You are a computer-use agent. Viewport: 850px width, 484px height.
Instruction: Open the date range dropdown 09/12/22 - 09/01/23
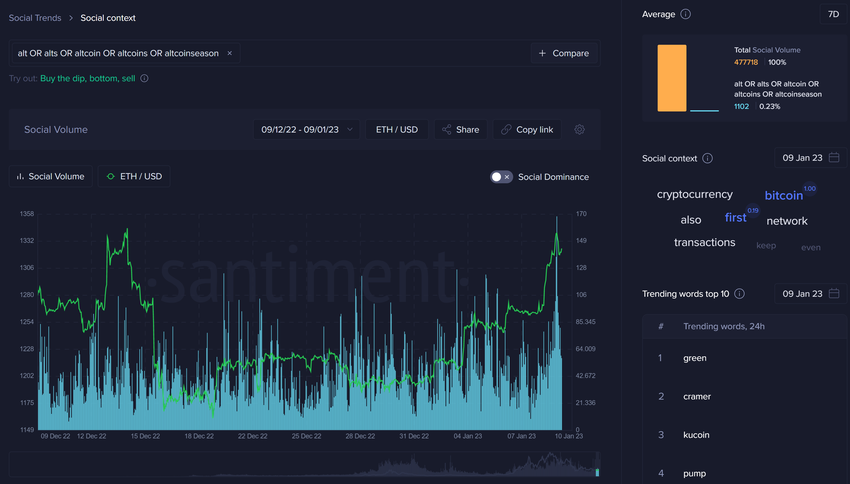[307, 129]
